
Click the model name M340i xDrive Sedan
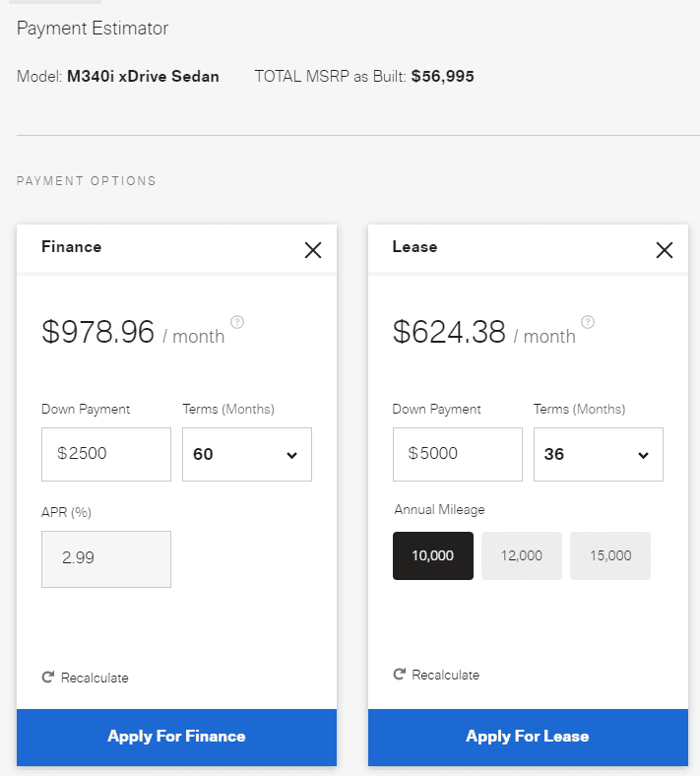[x=143, y=76]
